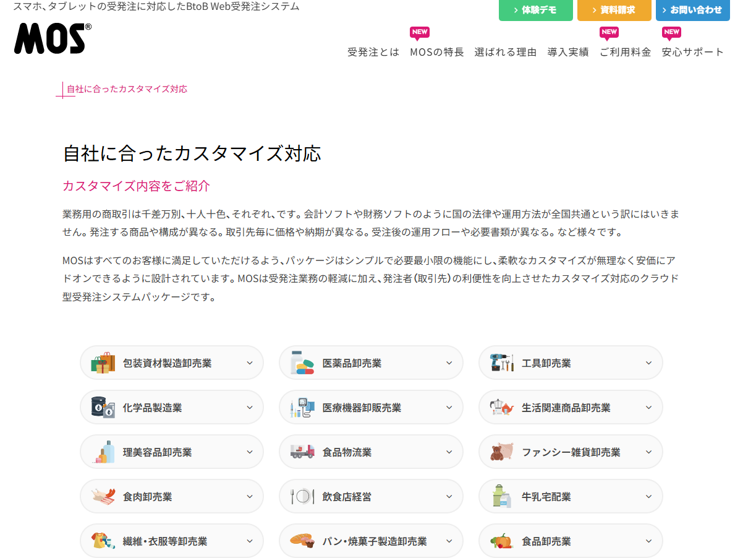Image resolution: width=756 pixels, height=558 pixels.
Task: Open the 安心サポート menu item
Action: 693,52
